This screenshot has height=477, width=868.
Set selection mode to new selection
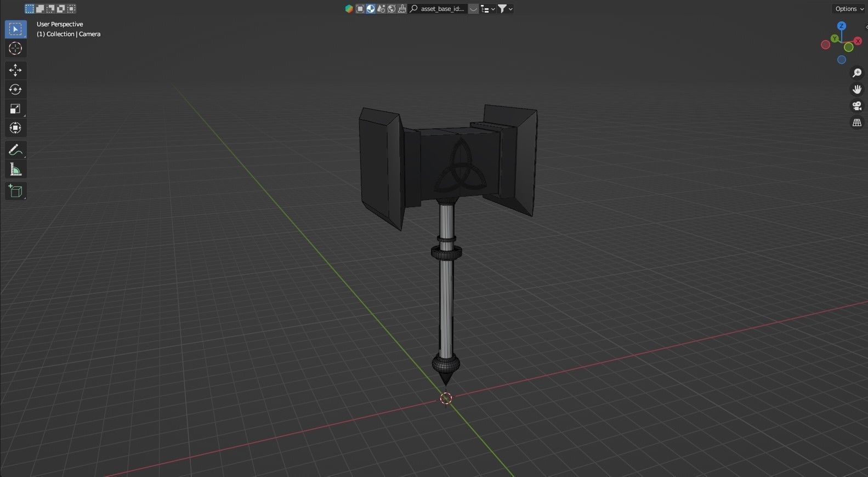30,9
